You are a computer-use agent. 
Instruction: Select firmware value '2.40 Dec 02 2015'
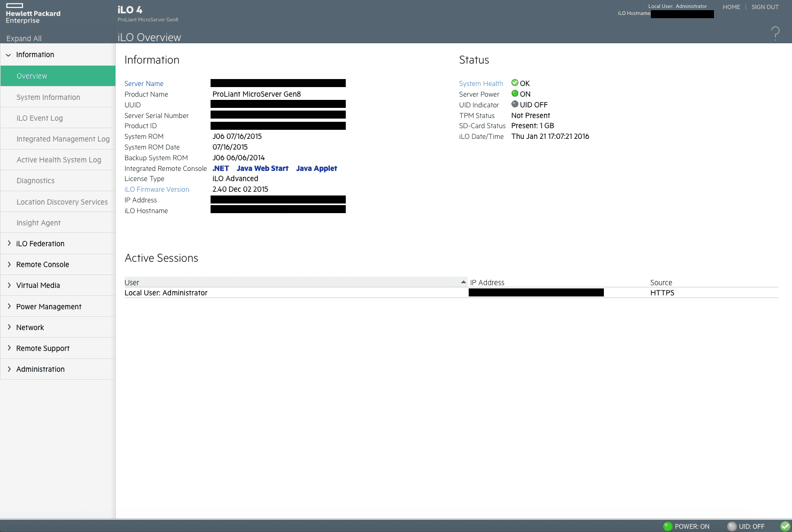tap(240, 189)
